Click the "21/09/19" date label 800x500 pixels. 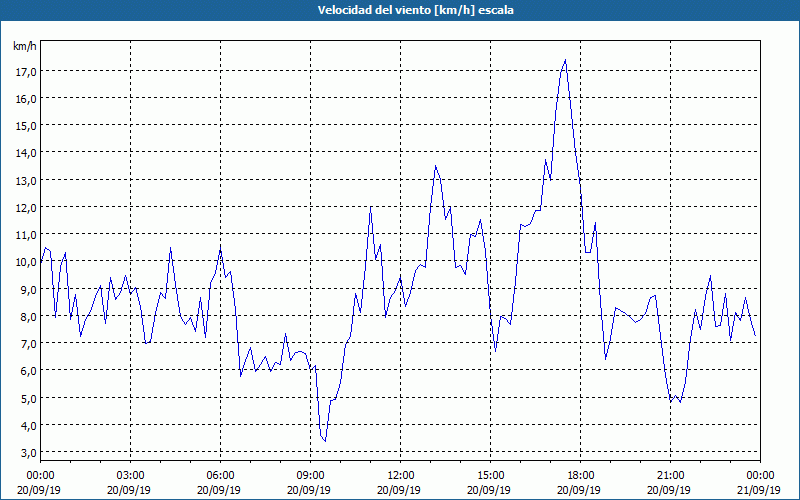coord(759,490)
